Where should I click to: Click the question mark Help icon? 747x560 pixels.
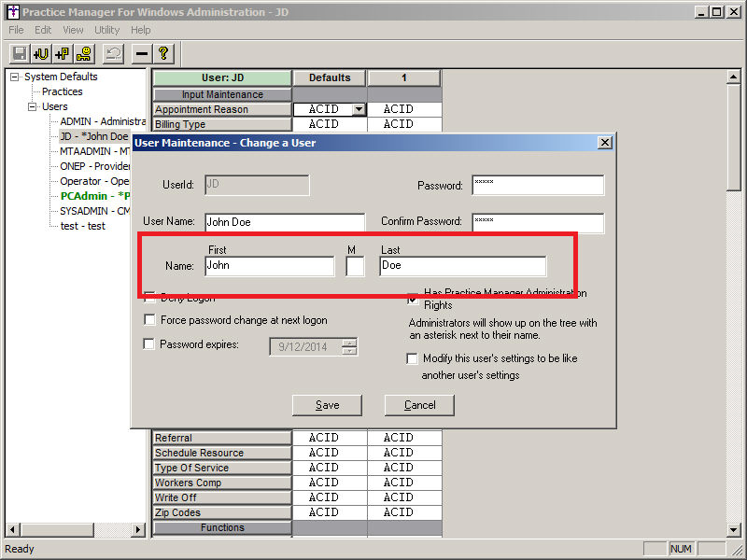pos(163,54)
